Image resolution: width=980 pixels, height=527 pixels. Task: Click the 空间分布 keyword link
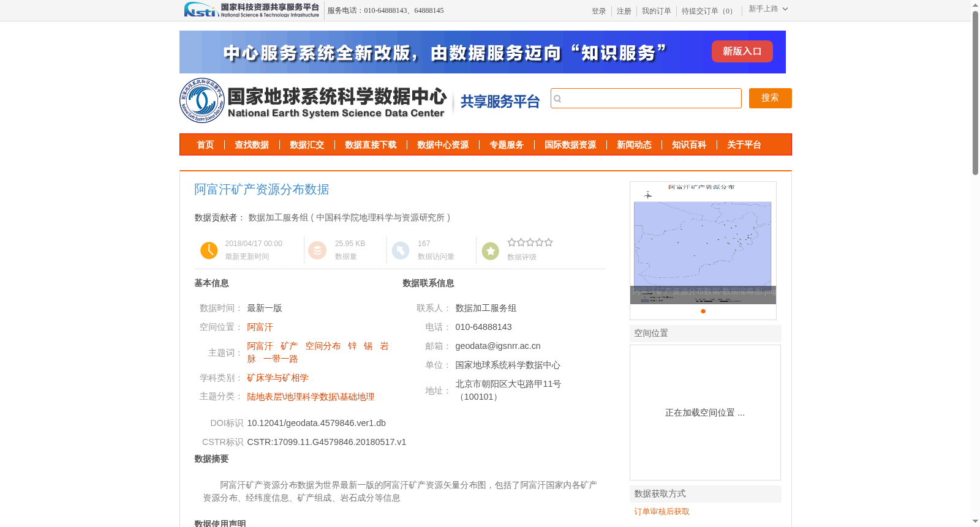(x=323, y=346)
